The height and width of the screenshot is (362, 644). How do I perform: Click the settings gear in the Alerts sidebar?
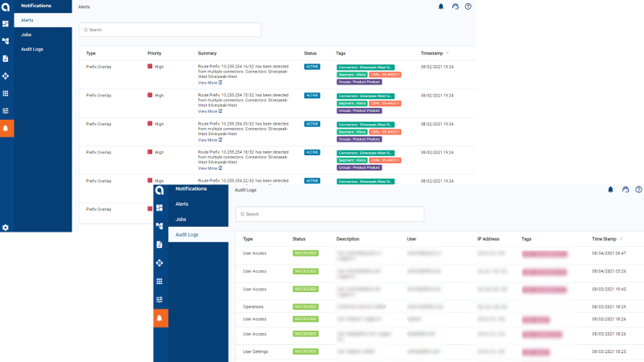click(x=6, y=228)
